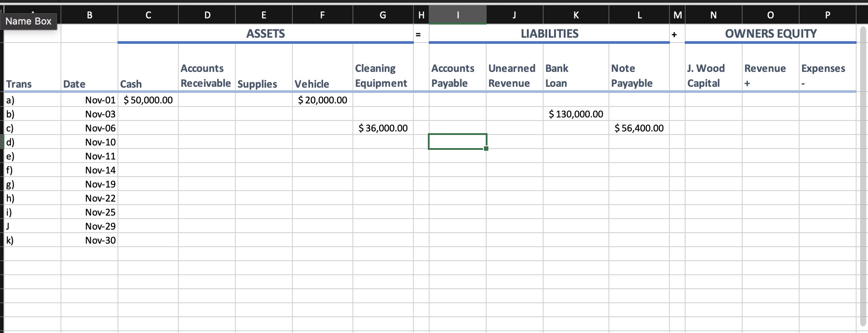868x333 pixels.
Task: Select the Bank Loan label cell
Action: tap(576, 67)
